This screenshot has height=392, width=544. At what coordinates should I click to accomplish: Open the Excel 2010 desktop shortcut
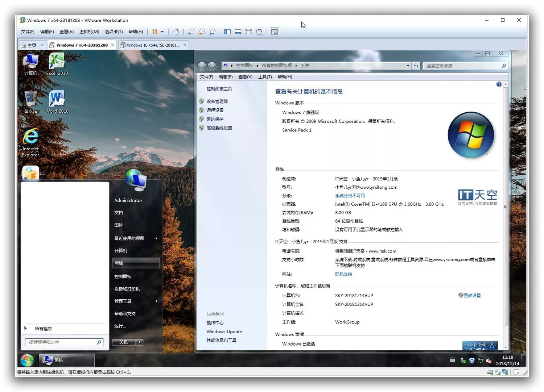57,64
